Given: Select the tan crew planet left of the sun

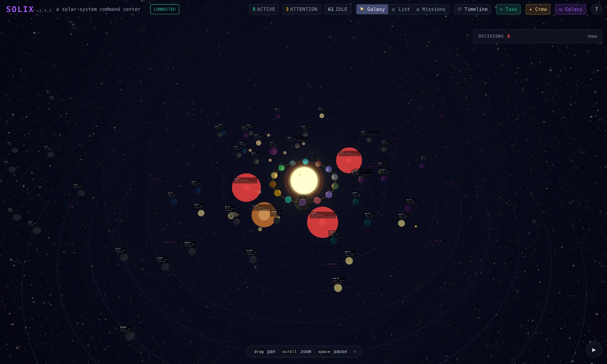Looking at the screenshot, I should tap(274, 175).
